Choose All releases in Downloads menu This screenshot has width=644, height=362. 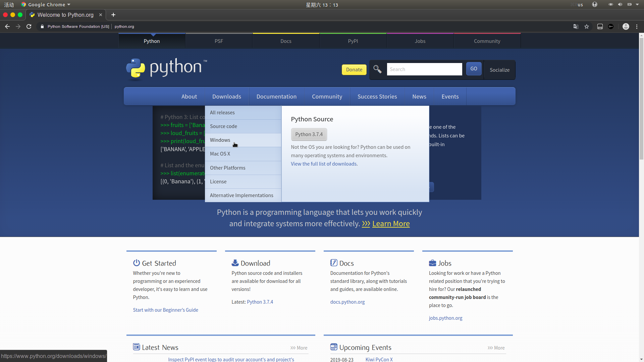[x=243, y=113]
